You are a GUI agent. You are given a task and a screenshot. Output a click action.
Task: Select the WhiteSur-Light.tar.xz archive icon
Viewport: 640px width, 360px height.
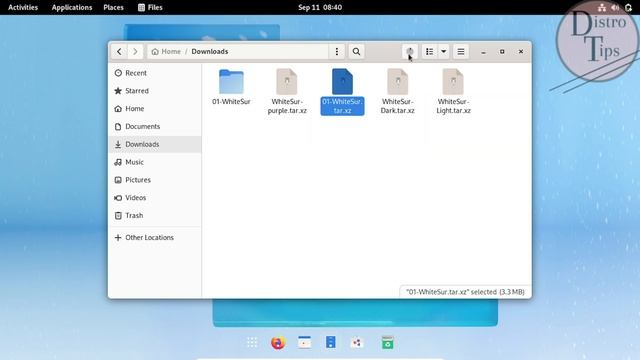[453, 82]
